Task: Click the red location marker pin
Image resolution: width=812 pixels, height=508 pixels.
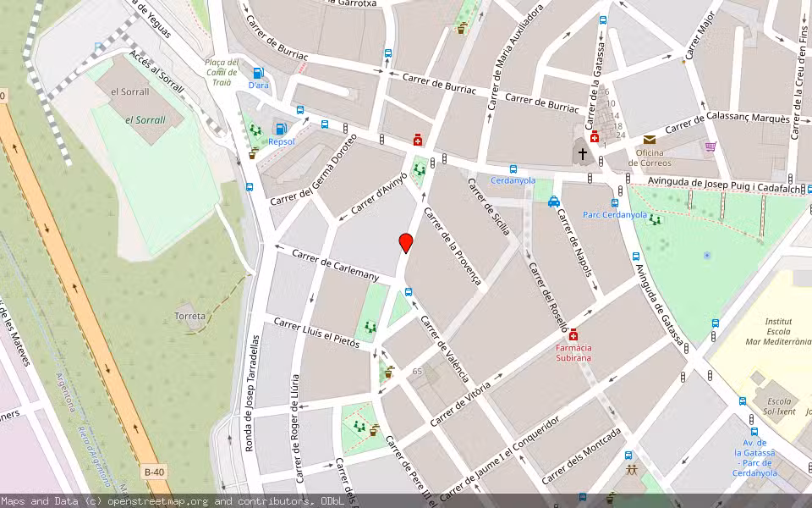Action: [406, 243]
